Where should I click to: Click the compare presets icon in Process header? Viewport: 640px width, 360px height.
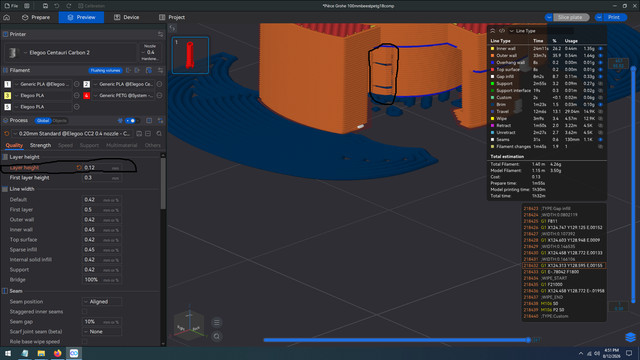click(149, 121)
